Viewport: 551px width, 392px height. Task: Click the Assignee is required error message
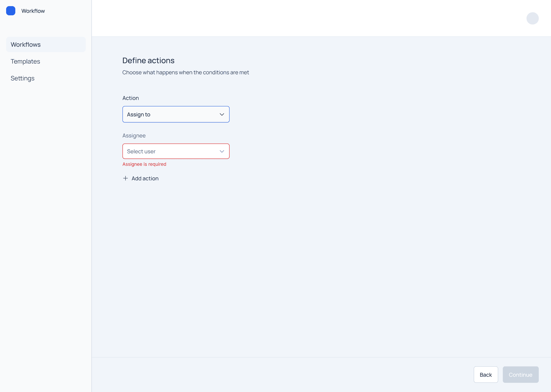pyautogui.click(x=144, y=164)
